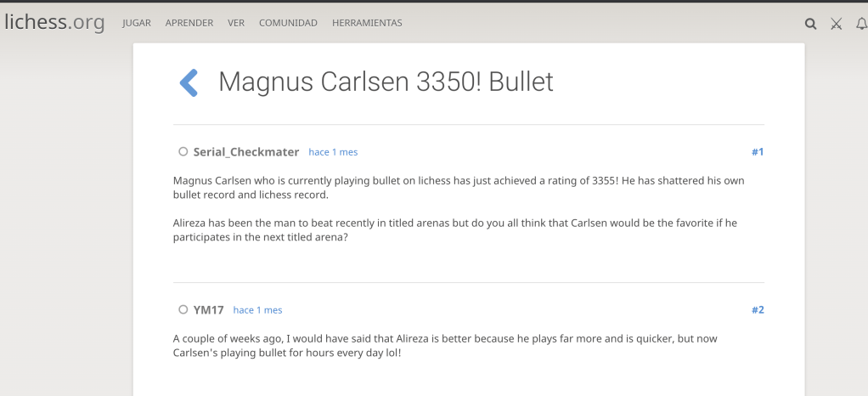Click the status circle beside YM17
The image size is (868, 396).
click(183, 310)
